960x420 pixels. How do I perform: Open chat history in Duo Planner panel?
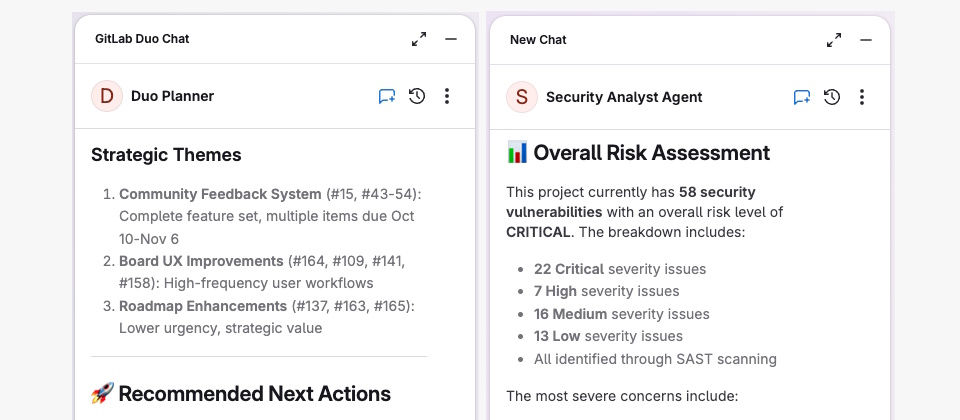click(417, 97)
